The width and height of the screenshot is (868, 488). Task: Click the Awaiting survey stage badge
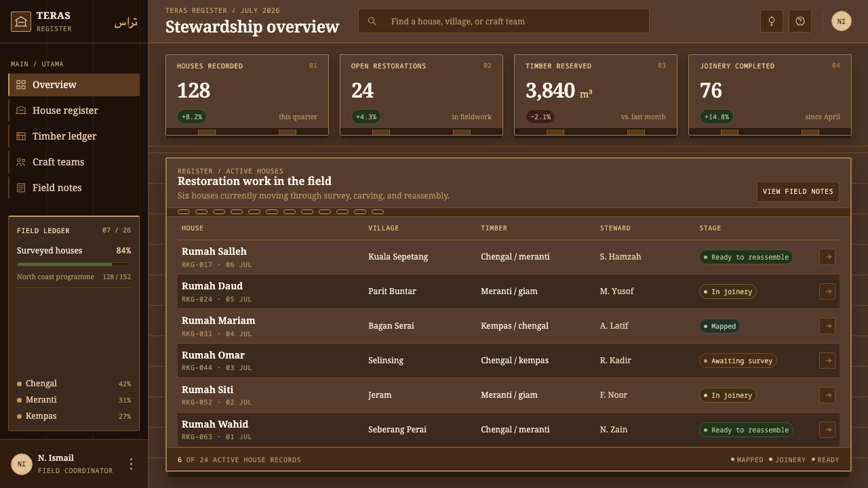tap(738, 361)
